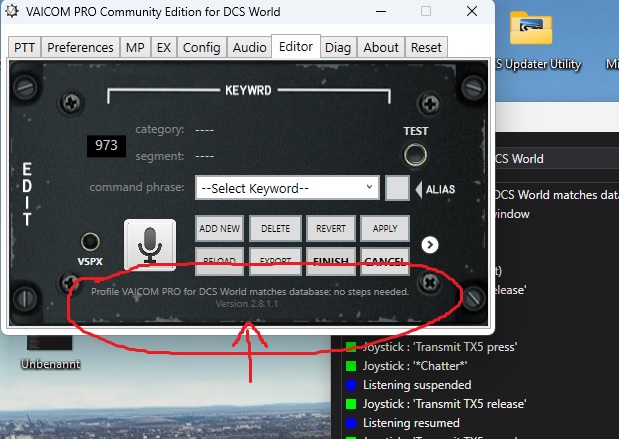Click 'Version 2.8.1.1' text in editor panel
The height and width of the screenshot is (439, 619).
[247, 304]
